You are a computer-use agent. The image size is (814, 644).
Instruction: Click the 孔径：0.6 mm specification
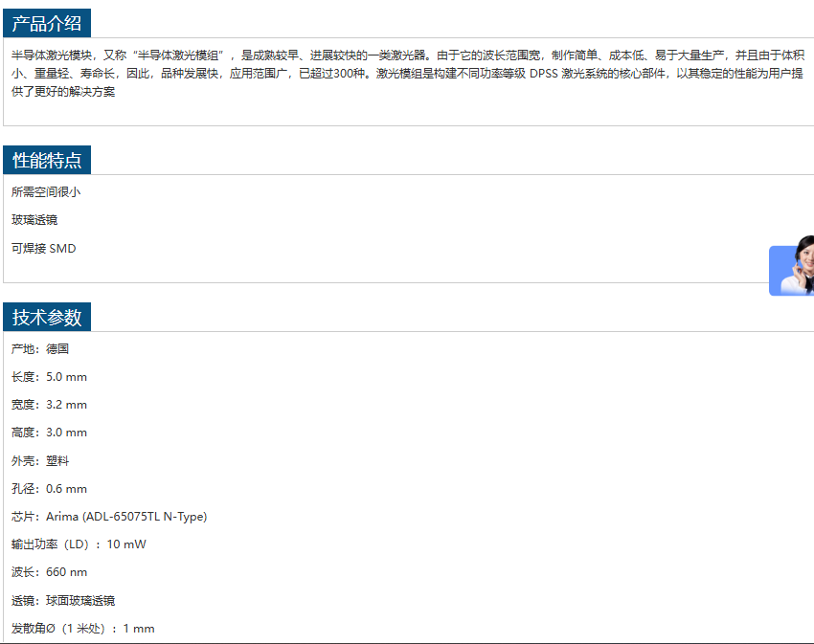tap(49, 489)
